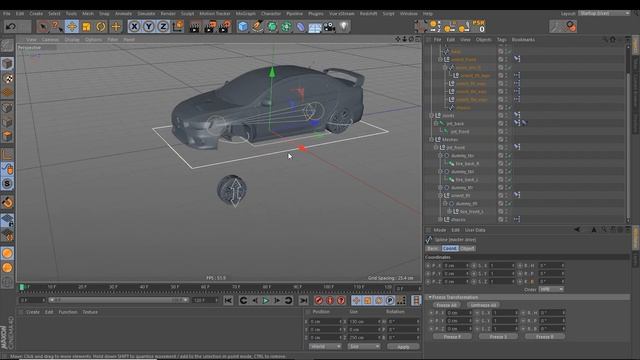
Task: Toggle Autokeying button
Action: (x=330, y=301)
